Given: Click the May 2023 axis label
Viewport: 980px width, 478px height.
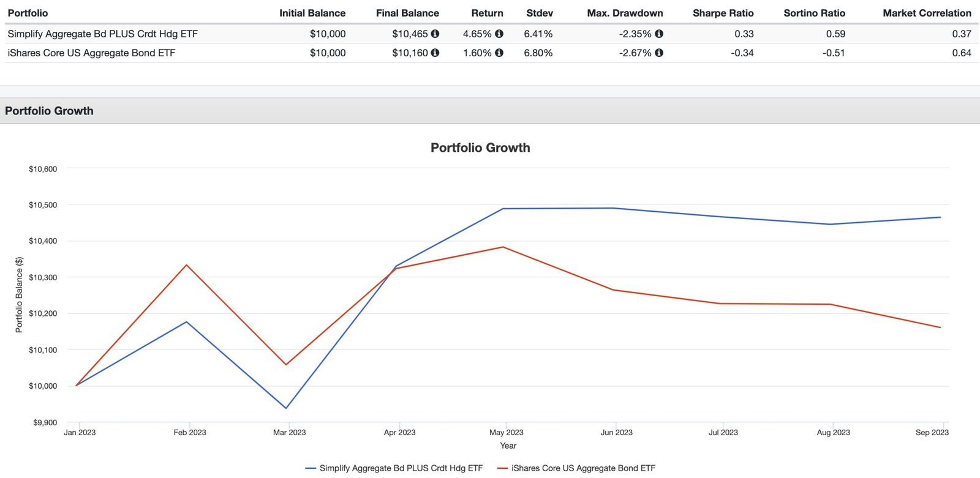Looking at the screenshot, I should click(507, 432).
